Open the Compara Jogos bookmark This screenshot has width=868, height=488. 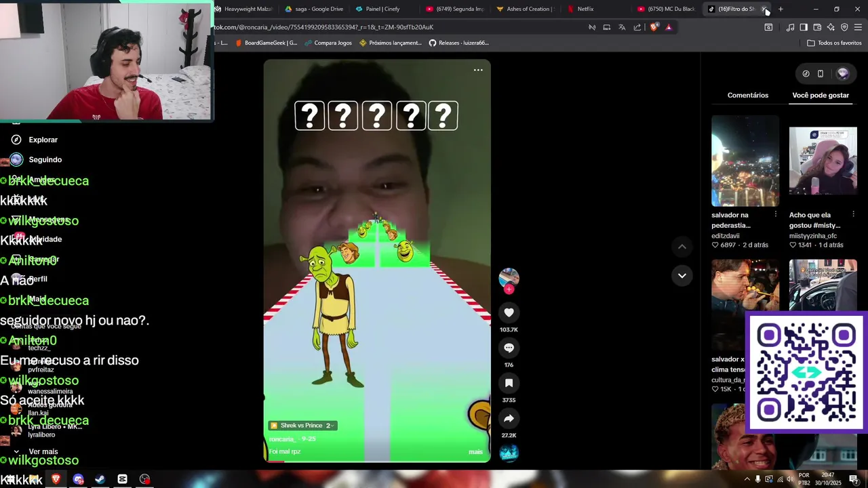328,43
